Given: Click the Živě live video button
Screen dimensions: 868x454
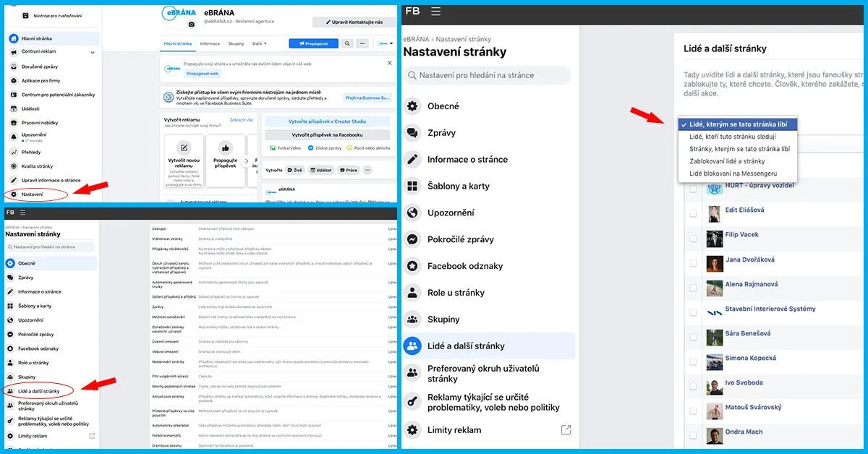Looking at the screenshot, I should [294, 170].
